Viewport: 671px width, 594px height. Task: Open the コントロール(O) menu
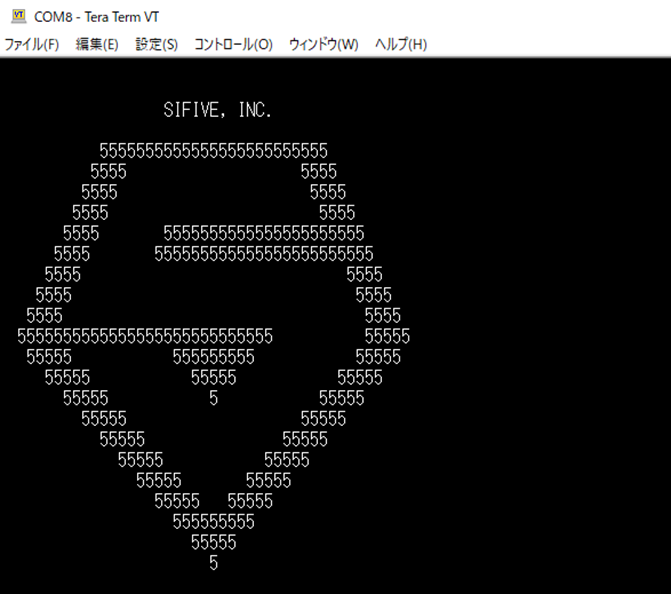pos(233,44)
